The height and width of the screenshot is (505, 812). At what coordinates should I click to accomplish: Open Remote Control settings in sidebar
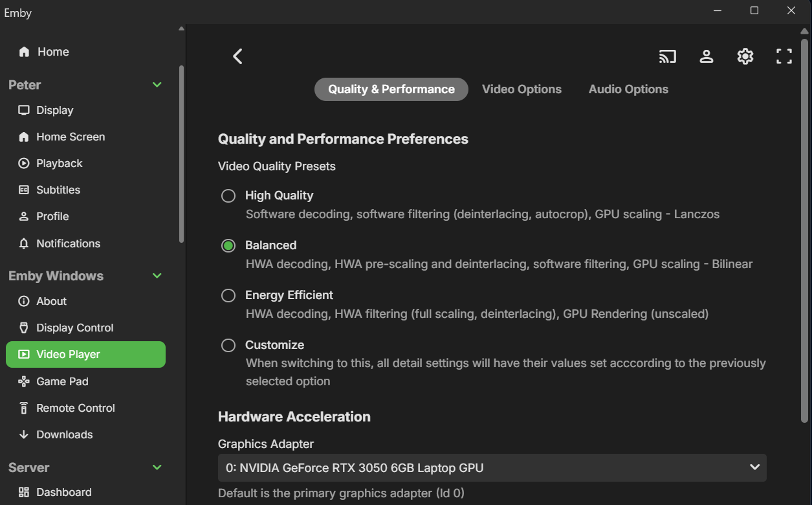point(75,408)
